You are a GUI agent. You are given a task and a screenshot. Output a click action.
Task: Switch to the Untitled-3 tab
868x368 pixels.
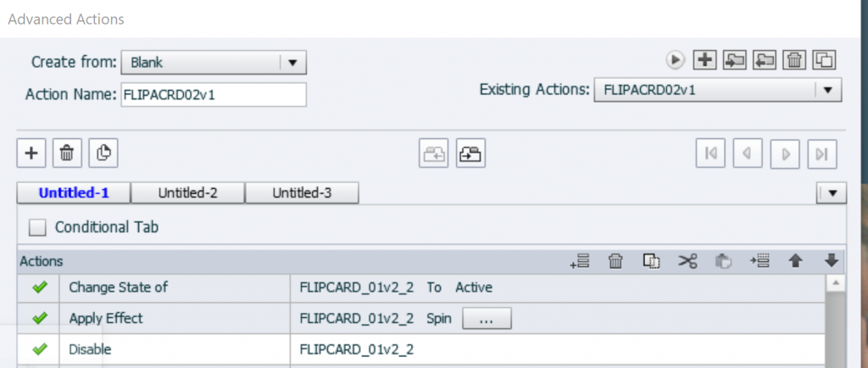coord(302,193)
